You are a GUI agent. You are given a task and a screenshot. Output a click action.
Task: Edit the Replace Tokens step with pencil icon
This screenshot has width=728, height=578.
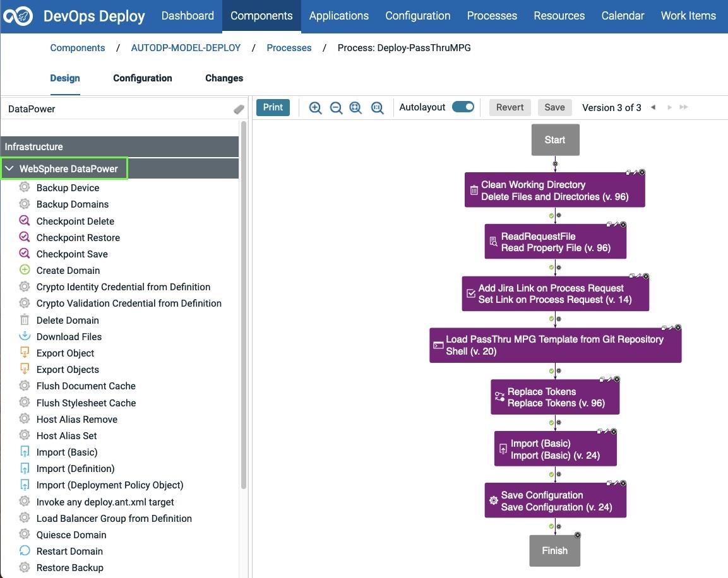(x=610, y=379)
